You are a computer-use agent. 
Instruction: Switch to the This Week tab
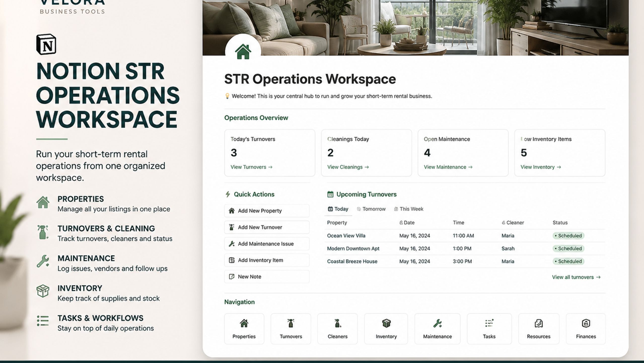tap(409, 209)
